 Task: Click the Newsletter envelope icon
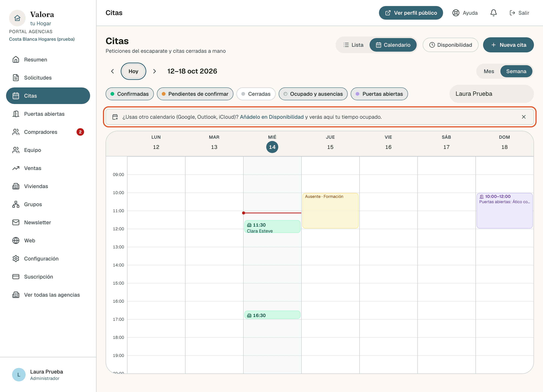tap(16, 223)
